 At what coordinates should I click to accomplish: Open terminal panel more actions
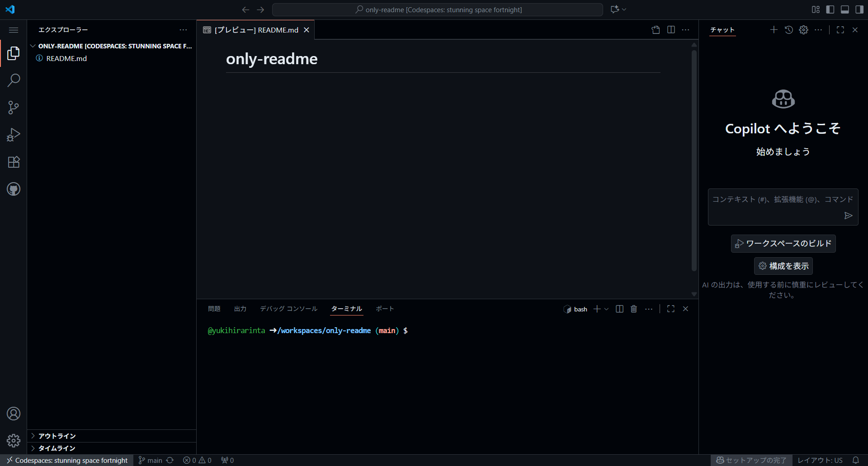(649, 309)
